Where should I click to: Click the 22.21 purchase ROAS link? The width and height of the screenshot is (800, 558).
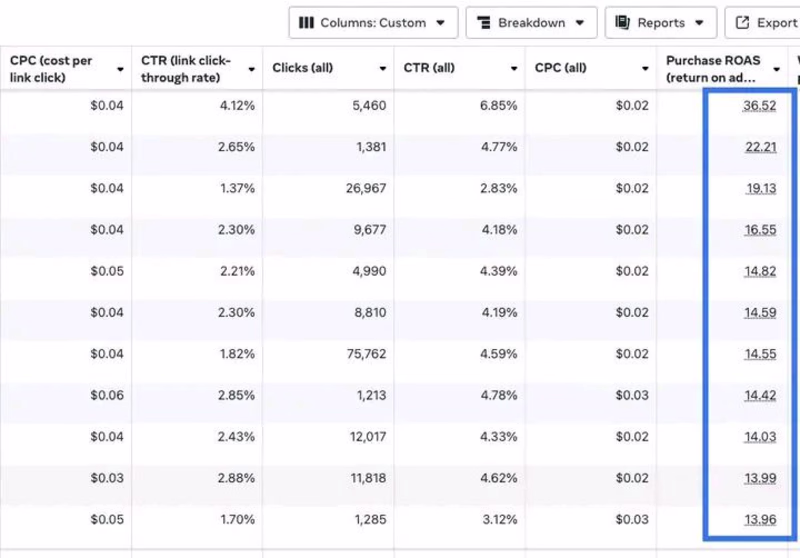(x=760, y=147)
